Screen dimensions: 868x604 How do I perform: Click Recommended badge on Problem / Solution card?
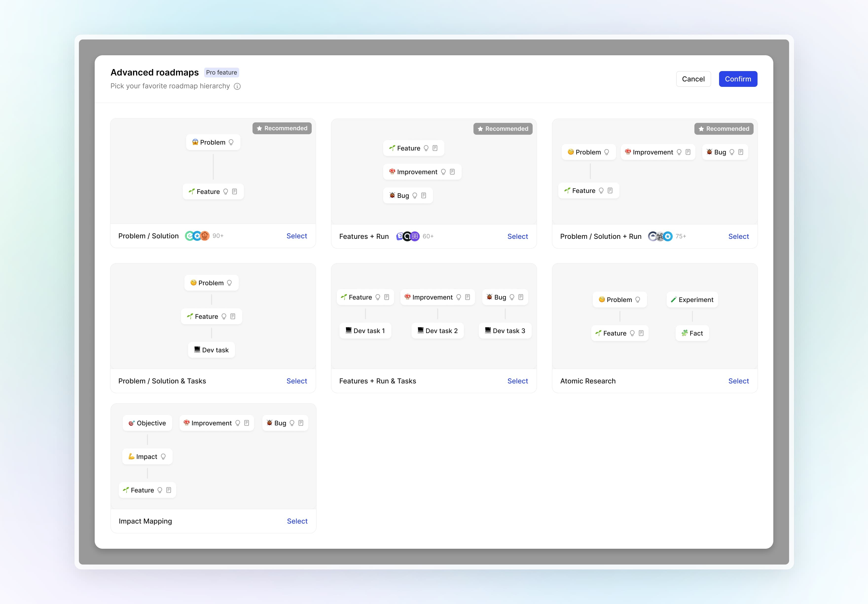click(x=282, y=128)
